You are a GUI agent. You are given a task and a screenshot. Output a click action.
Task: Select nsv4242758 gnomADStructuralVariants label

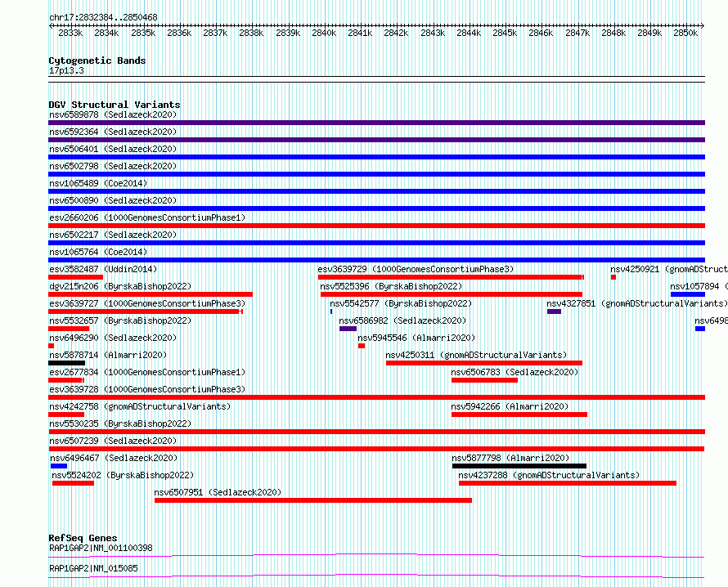click(140, 406)
